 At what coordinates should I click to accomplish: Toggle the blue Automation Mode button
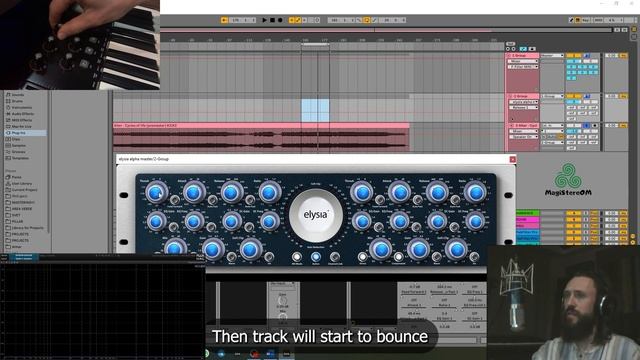[523, 49]
